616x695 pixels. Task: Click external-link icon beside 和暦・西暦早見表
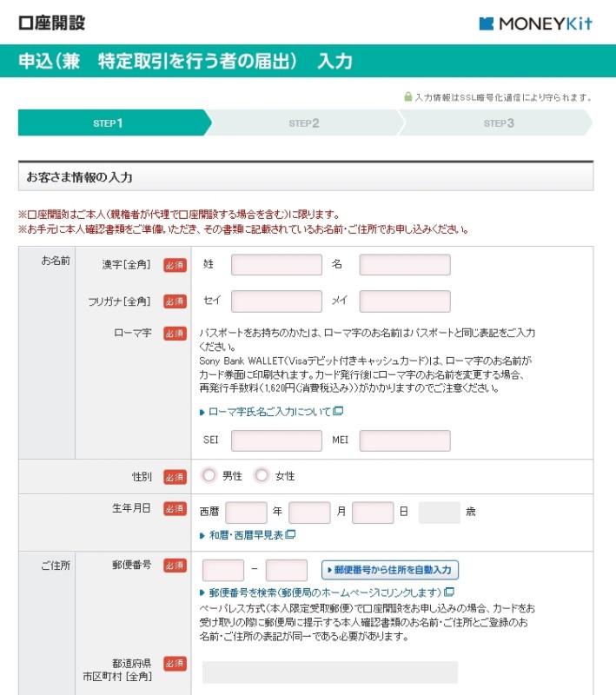tap(290, 534)
